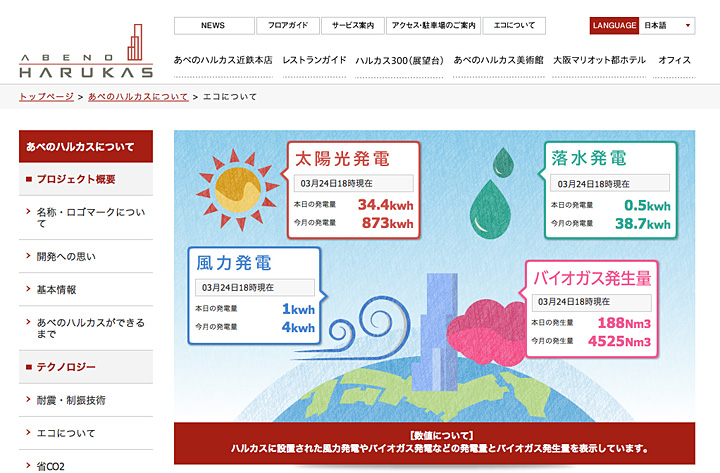Click the トップページ breadcrumb link
This screenshot has height=473, width=720.
click(47, 97)
